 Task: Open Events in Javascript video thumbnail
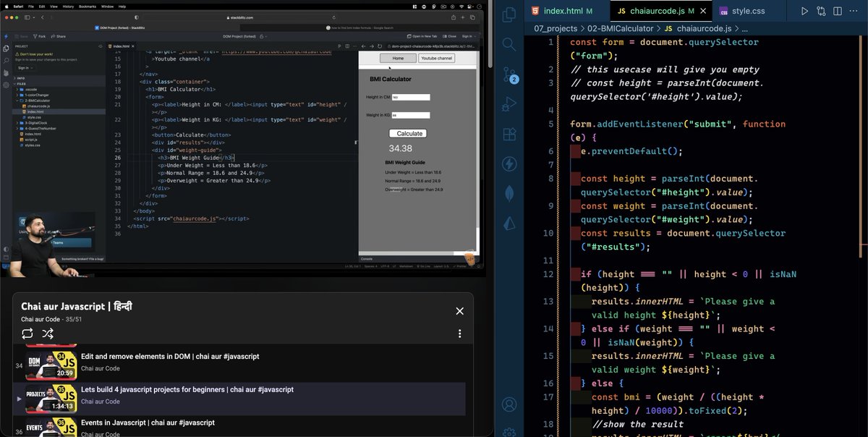(51, 427)
